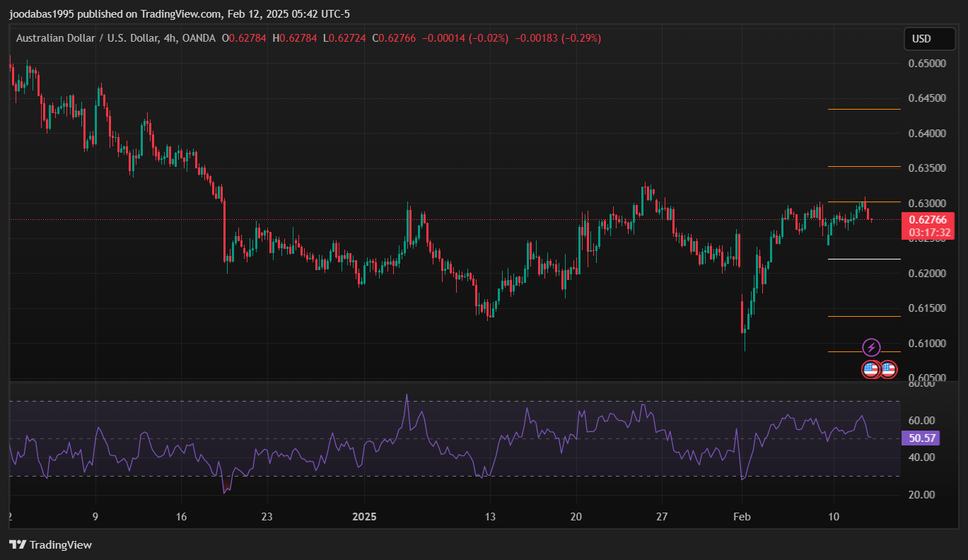This screenshot has height=560, width=968.
Task: Click the date label 16 on the time axis
Action: [x=181, y=517]
